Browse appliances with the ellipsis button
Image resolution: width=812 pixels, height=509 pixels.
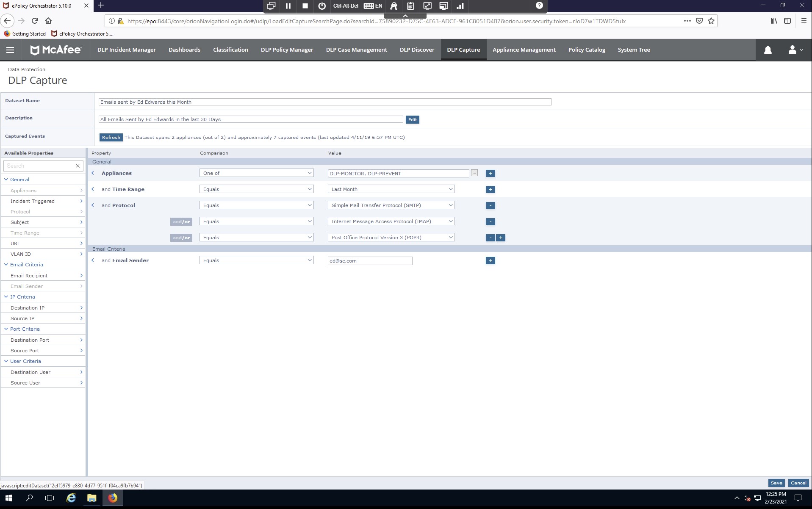point(474,173)
